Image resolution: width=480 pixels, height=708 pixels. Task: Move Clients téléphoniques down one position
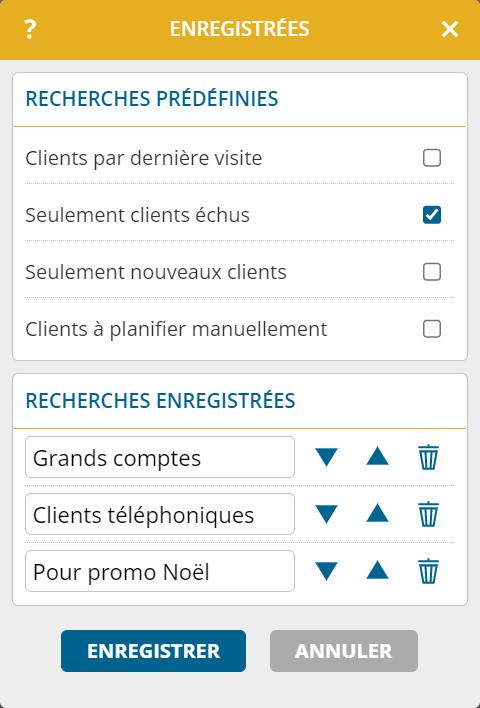tap(326, 514)
